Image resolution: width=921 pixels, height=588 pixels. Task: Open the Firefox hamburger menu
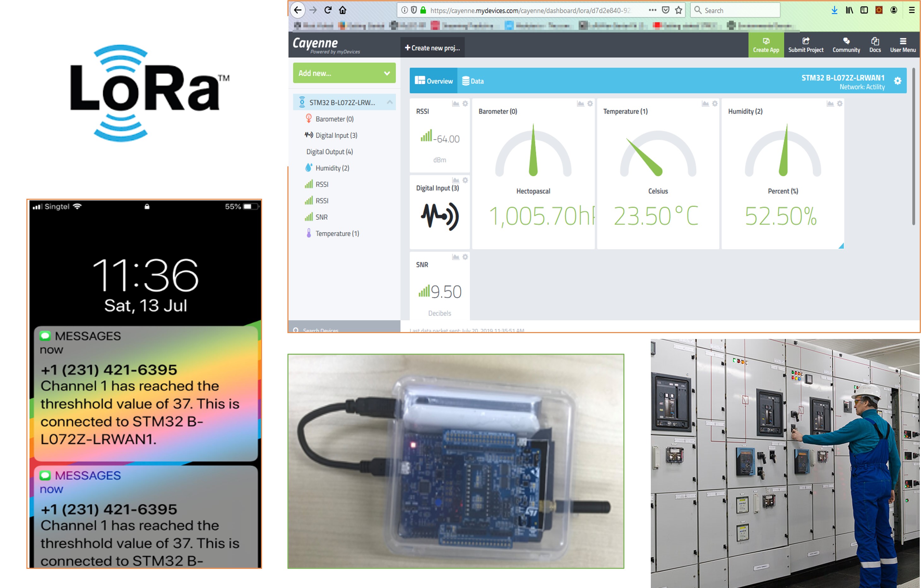click(912, 10)
